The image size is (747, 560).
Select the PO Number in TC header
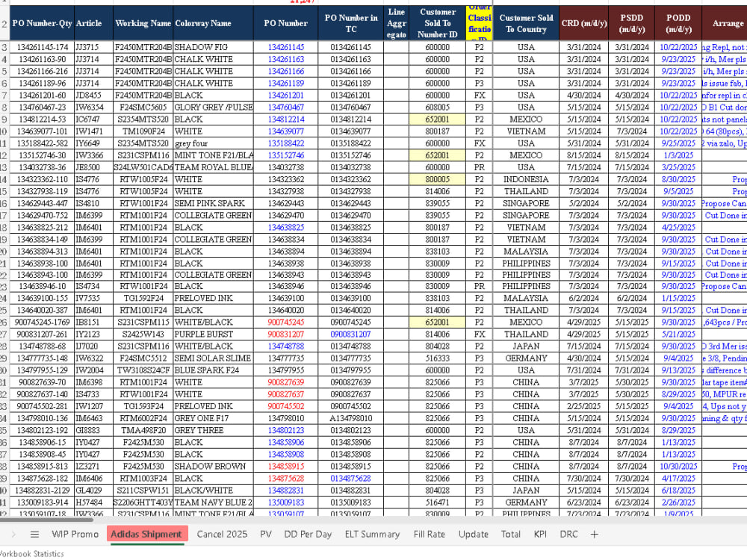click(351, 23)
